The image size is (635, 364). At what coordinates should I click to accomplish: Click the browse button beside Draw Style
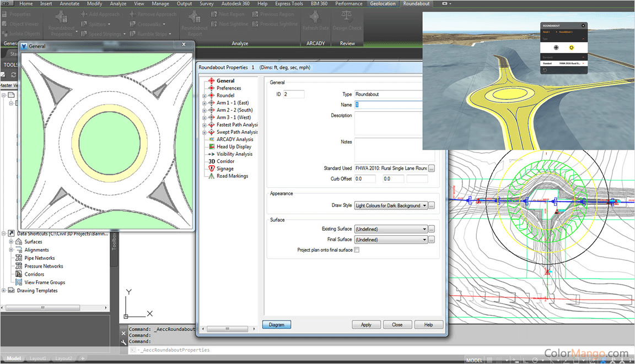point(431,205)
